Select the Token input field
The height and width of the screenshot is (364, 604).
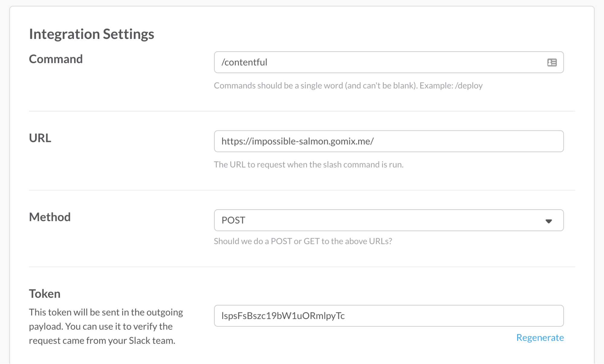point(388,316)
